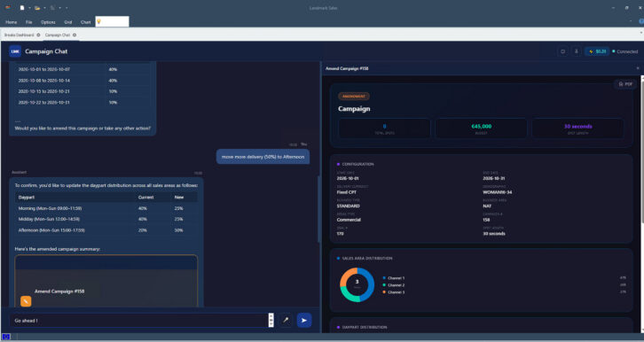Close the Amend Campaign #158 panel

point(638,68)
